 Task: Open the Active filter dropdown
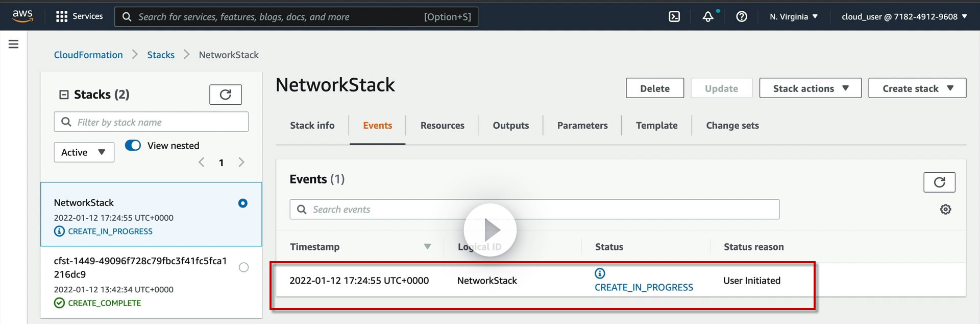point(84,152)
